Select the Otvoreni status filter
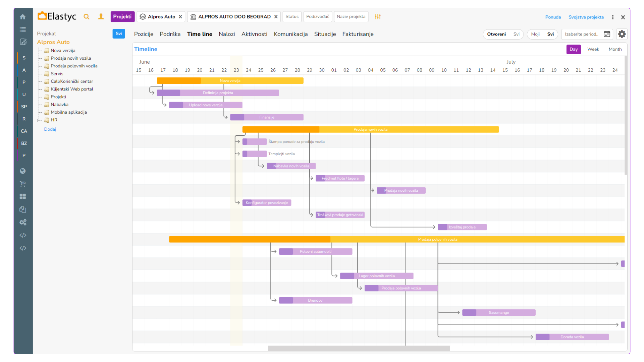 coord(496,34)
